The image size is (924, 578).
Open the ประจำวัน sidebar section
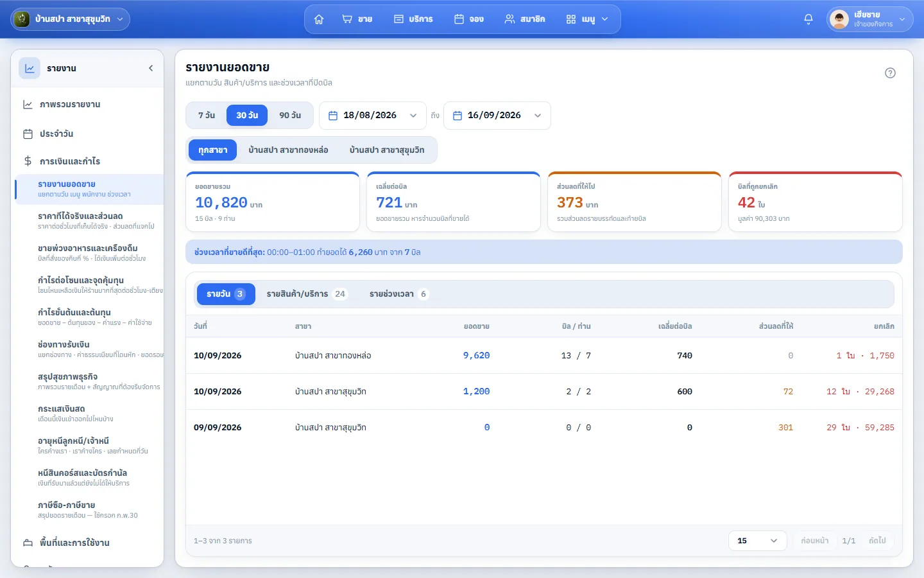pyautogui.click(x=88, y=134)
